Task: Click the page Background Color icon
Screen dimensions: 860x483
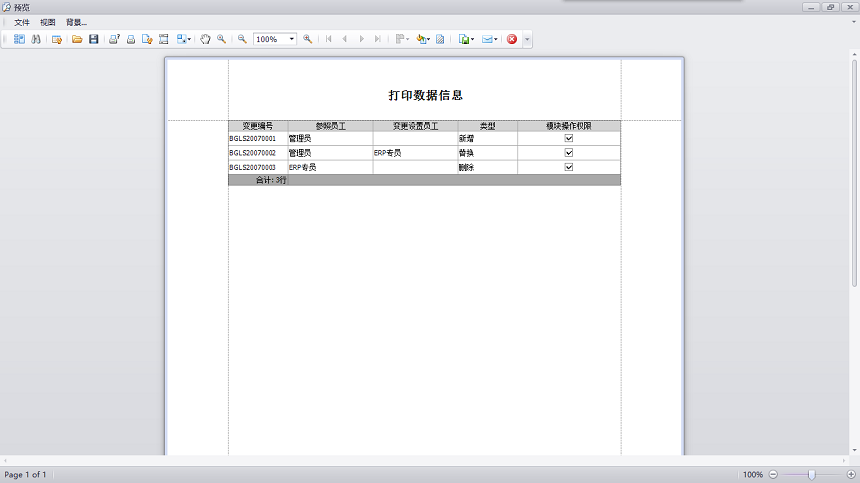Action: [x=421, y=39]
